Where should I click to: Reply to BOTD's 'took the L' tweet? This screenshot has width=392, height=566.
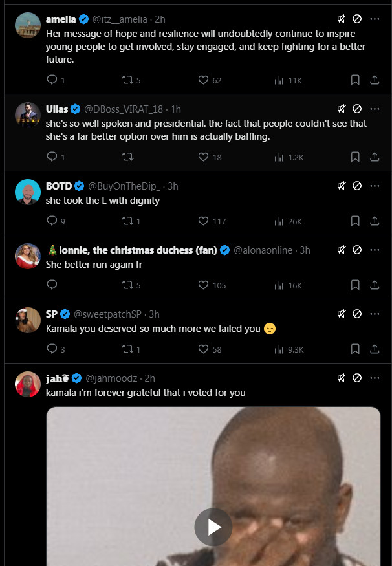tap(52, 221)
